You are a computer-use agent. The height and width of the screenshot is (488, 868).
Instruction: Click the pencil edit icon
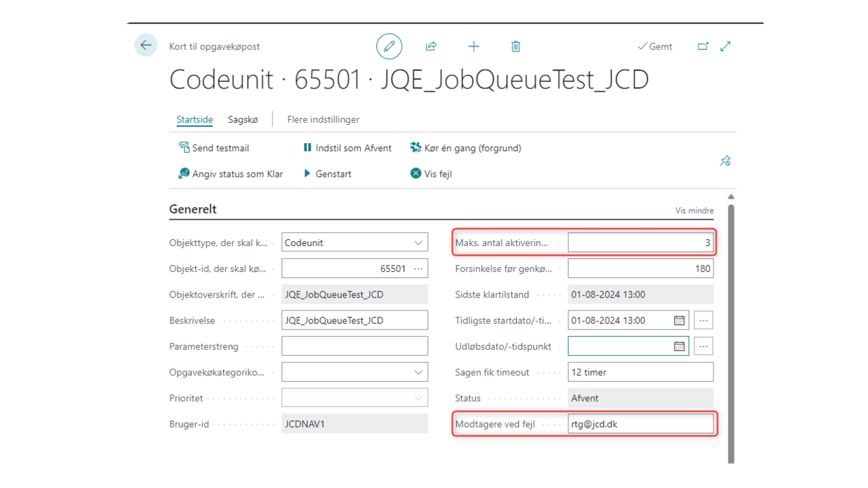click(389, 46)
